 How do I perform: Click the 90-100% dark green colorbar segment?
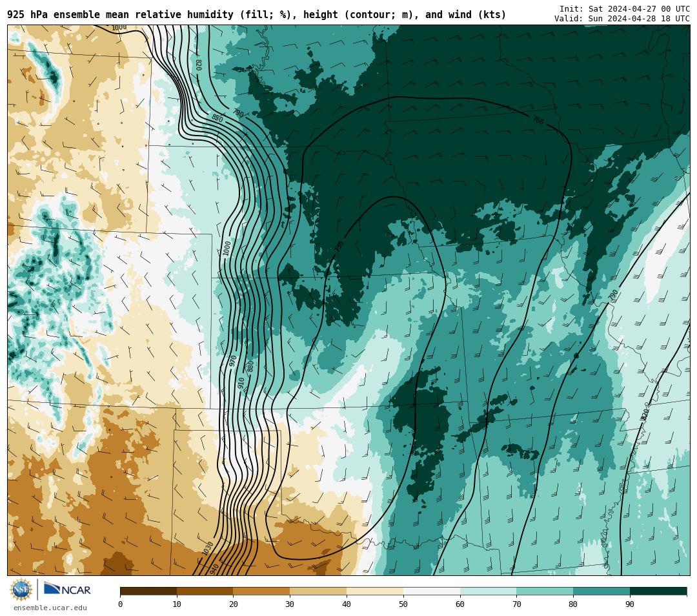click(658, 591)
